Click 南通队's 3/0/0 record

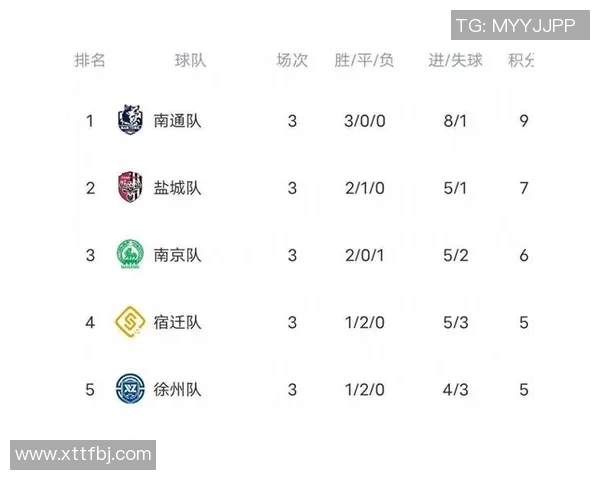tap(364, 121)
